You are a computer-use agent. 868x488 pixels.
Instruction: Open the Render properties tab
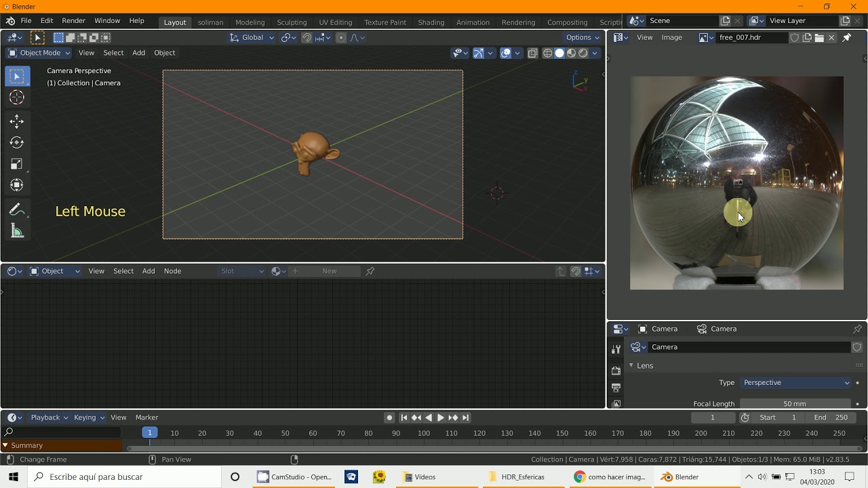pyautogui.click(x=616, y=371)
